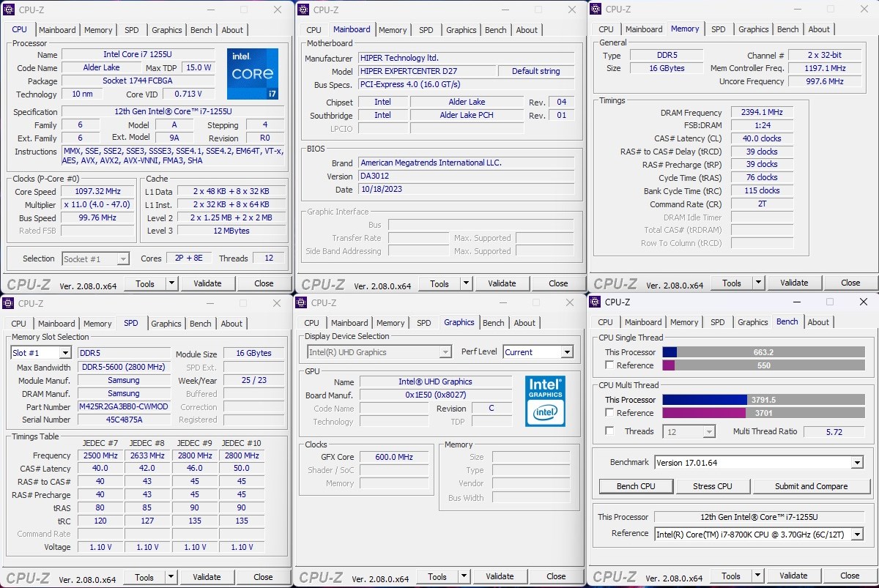Click the Submit and Compare button
879x588 pixels.
tap(811, 486)
